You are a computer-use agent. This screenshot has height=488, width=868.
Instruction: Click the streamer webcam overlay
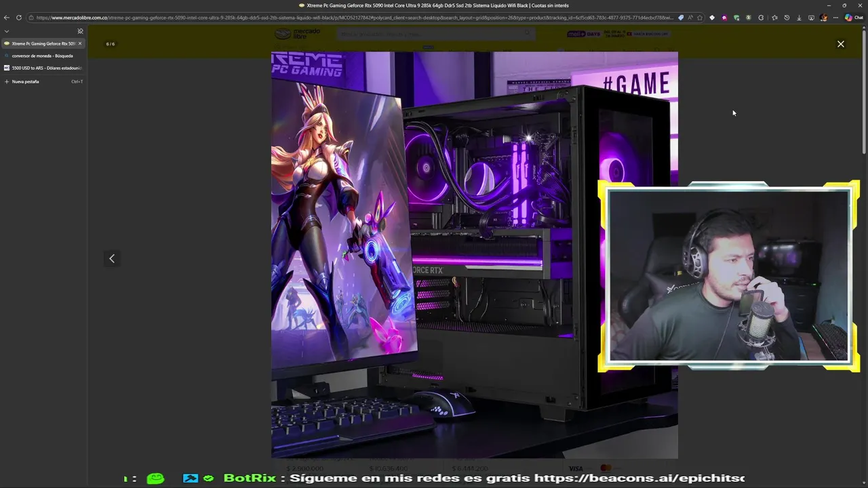tap(728, 276)
